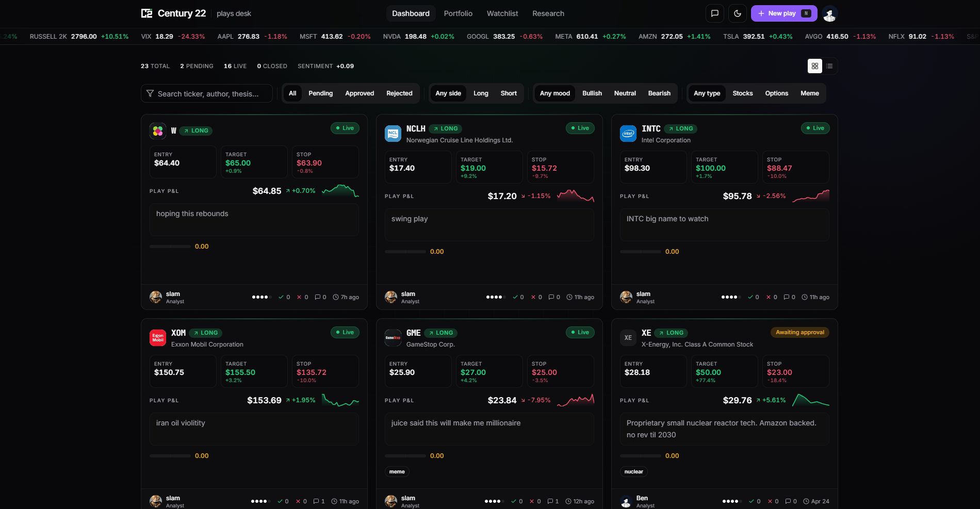Open comments on the INTC play

pos(787,297)
